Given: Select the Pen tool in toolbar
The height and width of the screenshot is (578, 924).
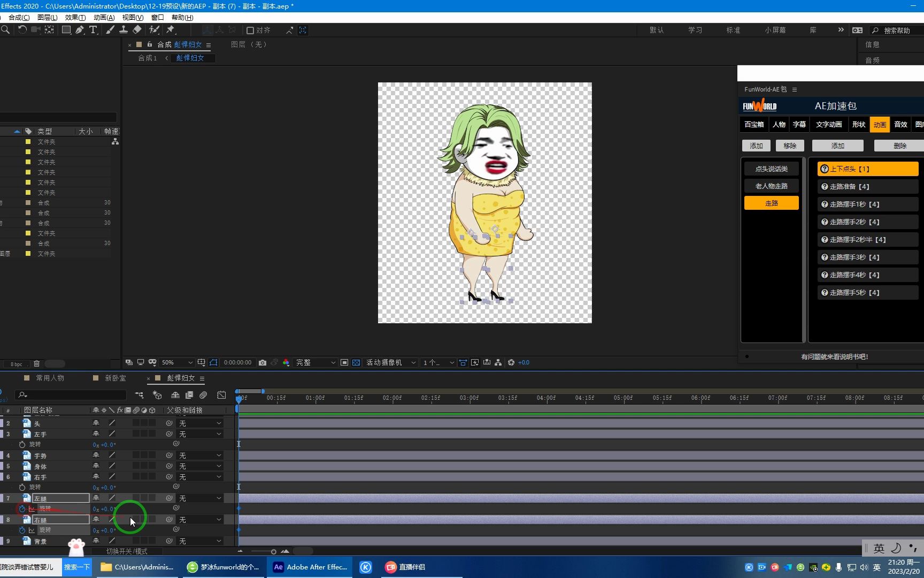Looking at the screenshot, I should coord(80,30).
